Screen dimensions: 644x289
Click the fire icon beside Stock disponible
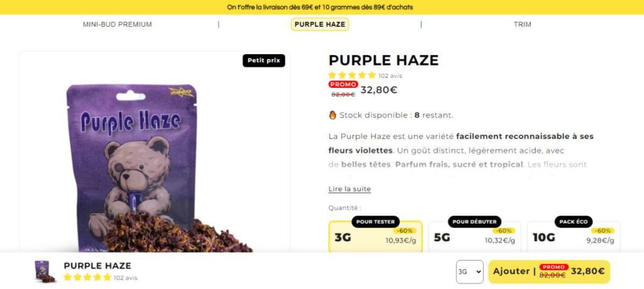click(x=333, y=115)
